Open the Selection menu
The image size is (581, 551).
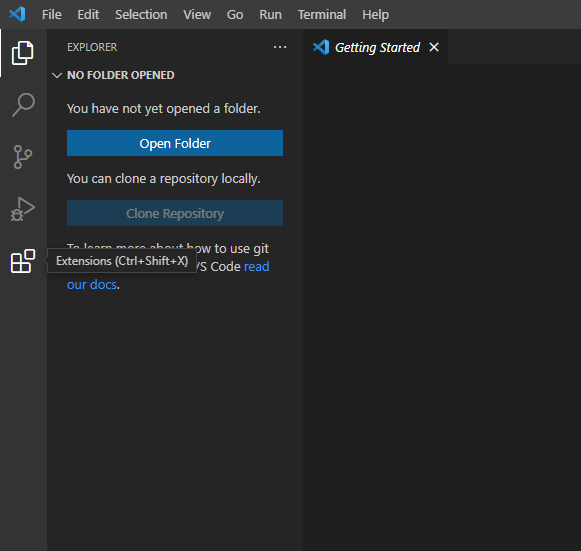[x=141, y=14]
